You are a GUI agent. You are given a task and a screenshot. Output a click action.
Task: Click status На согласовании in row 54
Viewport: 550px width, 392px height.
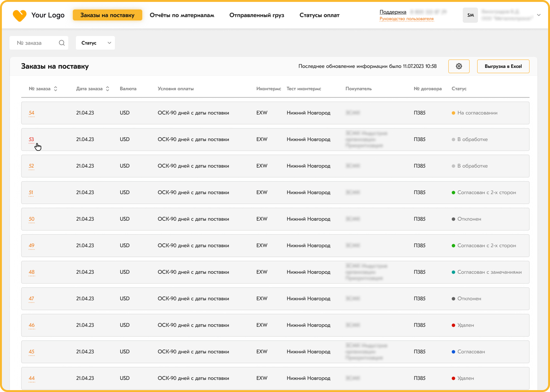(475, 113)
